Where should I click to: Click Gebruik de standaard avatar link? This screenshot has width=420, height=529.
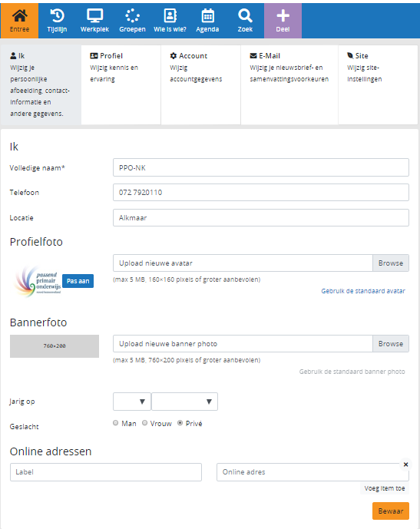point(363,291)
